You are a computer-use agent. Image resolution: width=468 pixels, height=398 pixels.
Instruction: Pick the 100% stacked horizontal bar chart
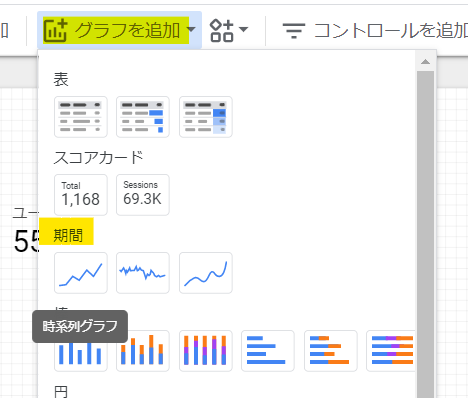pos(391,351)
